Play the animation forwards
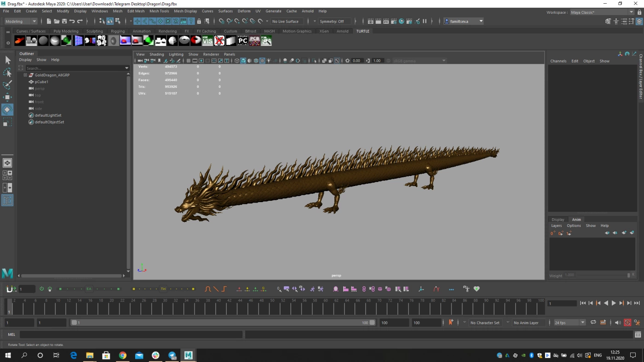This screenshot has width=644, height=362. coord(614,303)
